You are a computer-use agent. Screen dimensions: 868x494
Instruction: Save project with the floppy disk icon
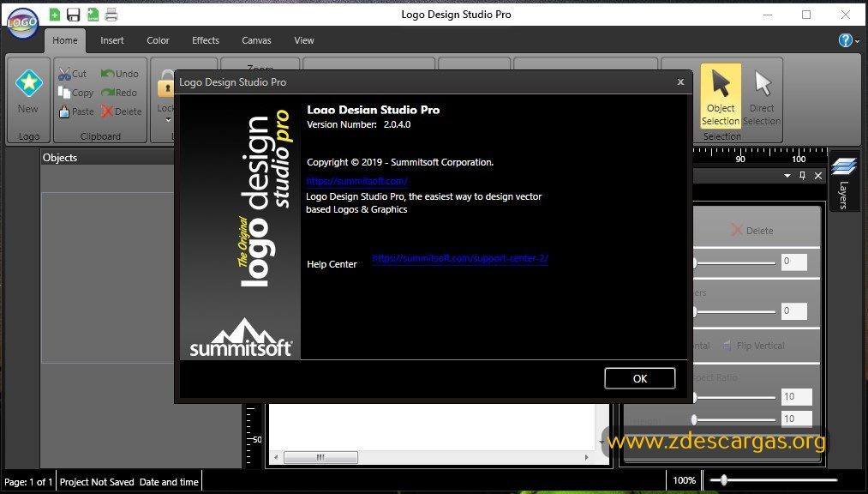[x=74, y=15]
